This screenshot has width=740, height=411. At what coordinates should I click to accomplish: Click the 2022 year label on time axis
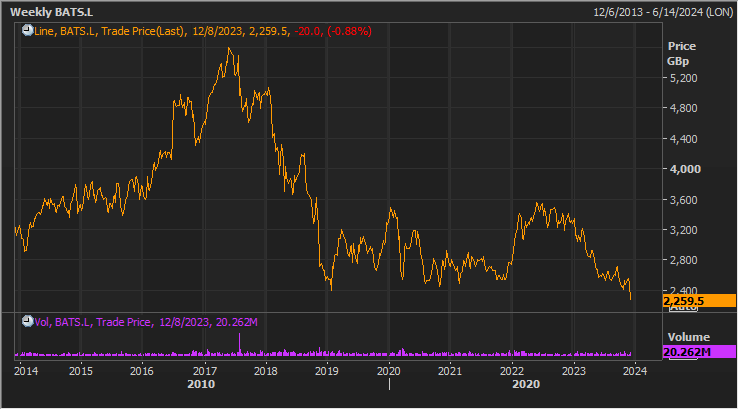coord(512,371)
